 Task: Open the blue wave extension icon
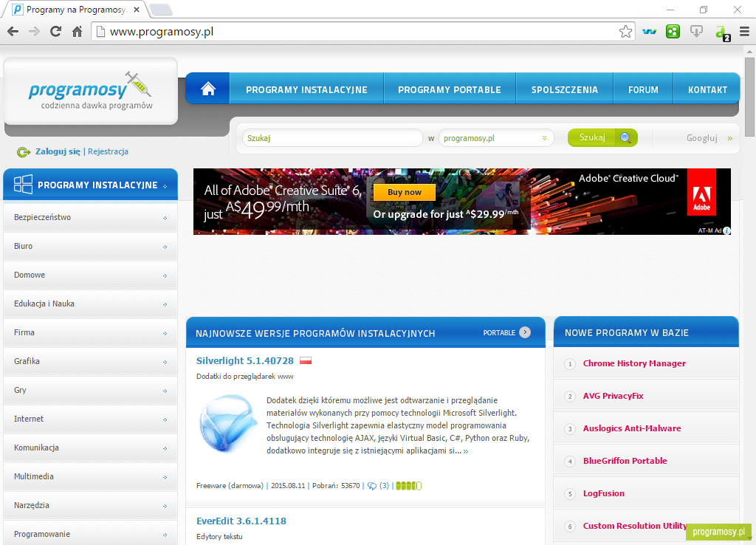click(x=650, y=32)
